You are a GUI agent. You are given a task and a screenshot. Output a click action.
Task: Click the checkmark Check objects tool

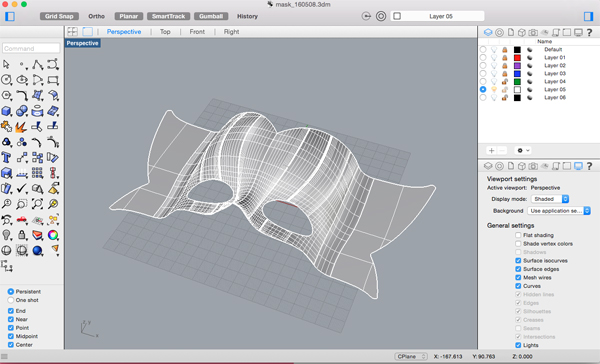(22, 188)
